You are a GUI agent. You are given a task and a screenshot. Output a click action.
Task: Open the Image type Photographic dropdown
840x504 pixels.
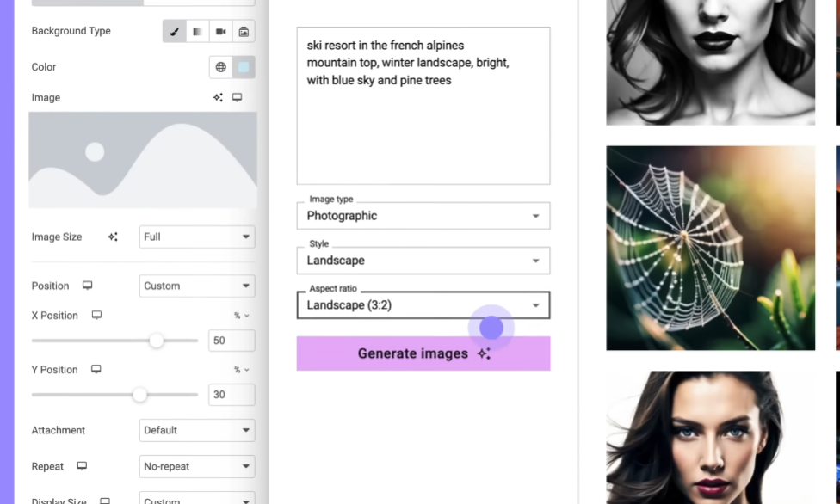tap(423, 216)
